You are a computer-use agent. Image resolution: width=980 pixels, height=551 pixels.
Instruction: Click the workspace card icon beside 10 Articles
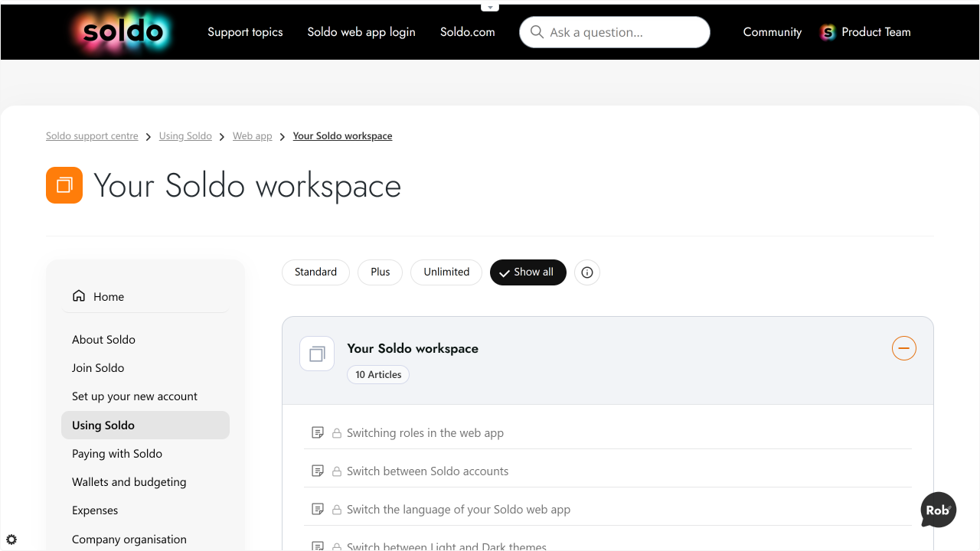coord(317,354)
